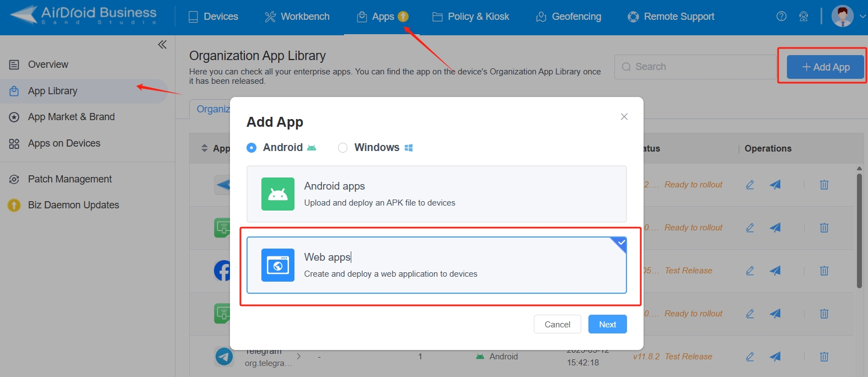Click Cancel in Add App dialog
Viewport: 868px width, 377px height.
pyautogui.click(x=558, y=324)
